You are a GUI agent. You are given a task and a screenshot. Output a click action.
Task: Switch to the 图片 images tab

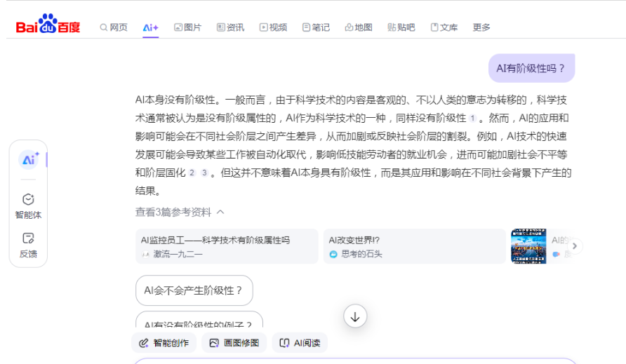[187, 27]
